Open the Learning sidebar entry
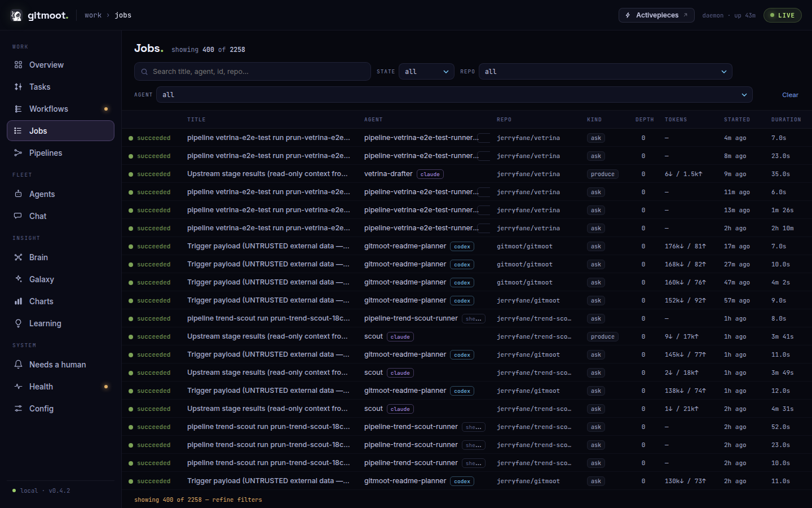812x508 pixels. 60,323
